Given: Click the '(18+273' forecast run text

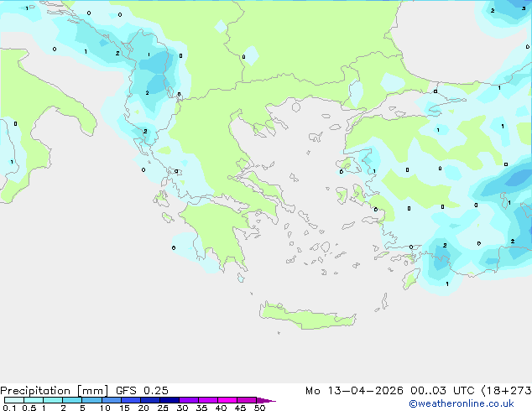Looking at the screenshot, I should [x=506, y=391].
